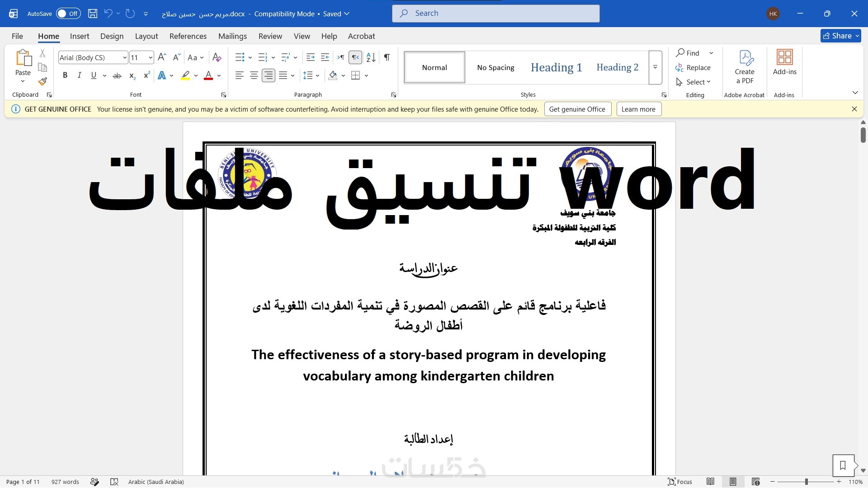The image size is (868, 488).
Task: Share the document
Action: [840, 36]
